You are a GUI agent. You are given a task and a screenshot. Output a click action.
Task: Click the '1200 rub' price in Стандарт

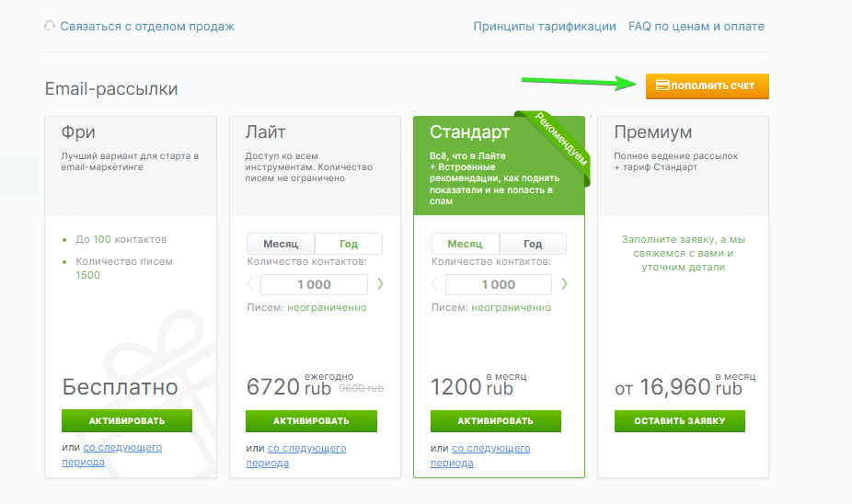coord(472,387)
